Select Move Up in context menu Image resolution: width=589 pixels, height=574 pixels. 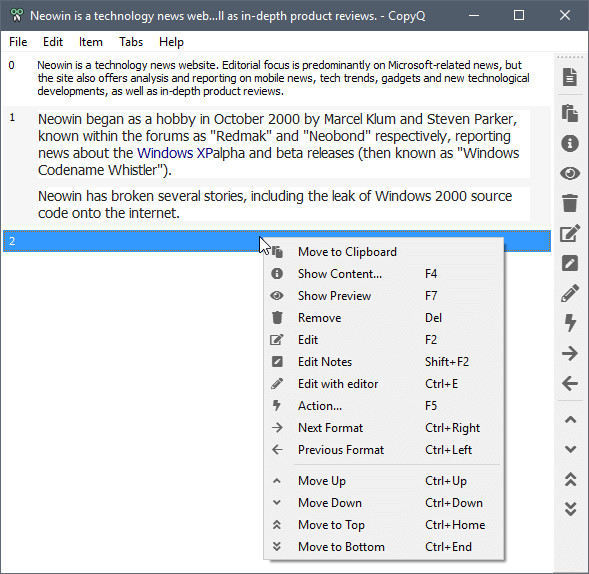click(x=384, y=481)
